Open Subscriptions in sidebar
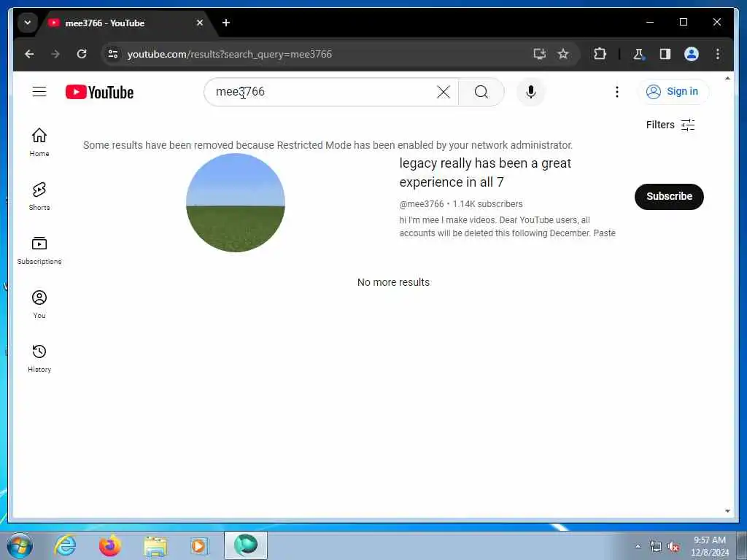The height and width of the screenshot is (560, 747). click(x=39, y=251)
